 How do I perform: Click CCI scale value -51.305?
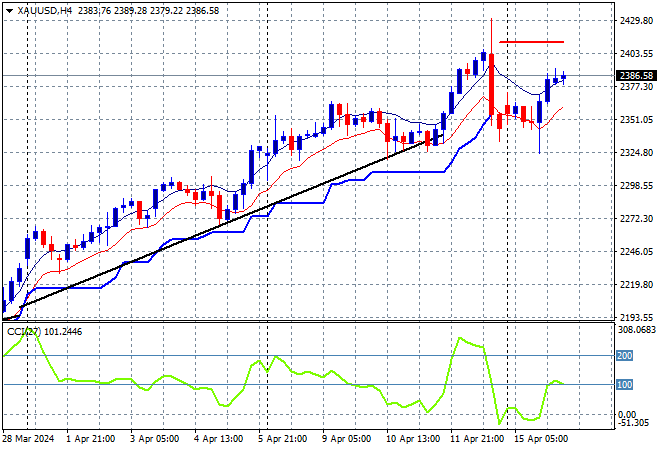634,423
